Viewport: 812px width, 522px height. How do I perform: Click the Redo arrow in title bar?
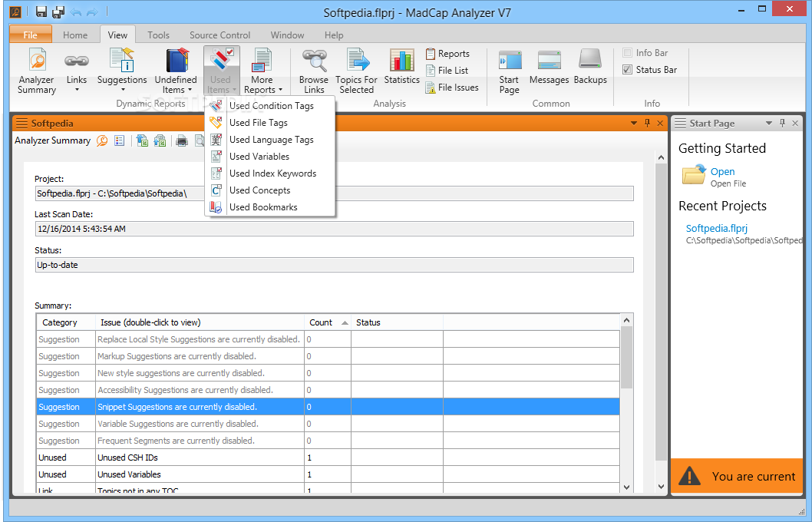tap(92, 12)
